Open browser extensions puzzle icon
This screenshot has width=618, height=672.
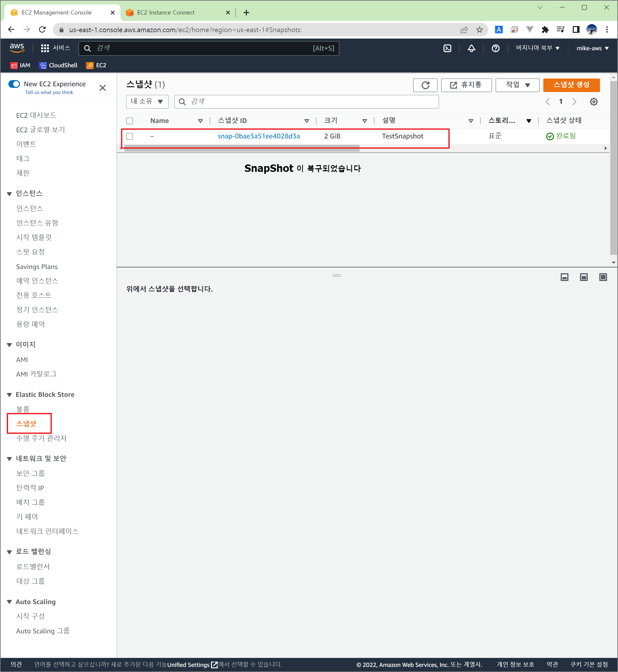click(545, 29)
